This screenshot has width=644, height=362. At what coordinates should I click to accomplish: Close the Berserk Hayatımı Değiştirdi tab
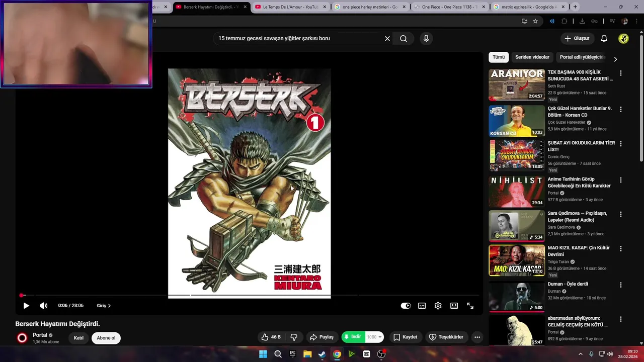[x=245, y=7]
